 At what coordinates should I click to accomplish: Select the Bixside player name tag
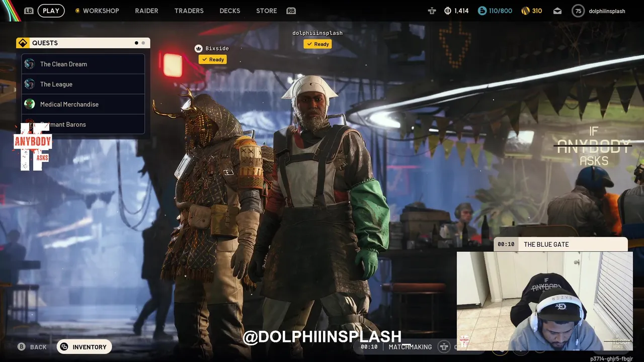pos(217,48)
